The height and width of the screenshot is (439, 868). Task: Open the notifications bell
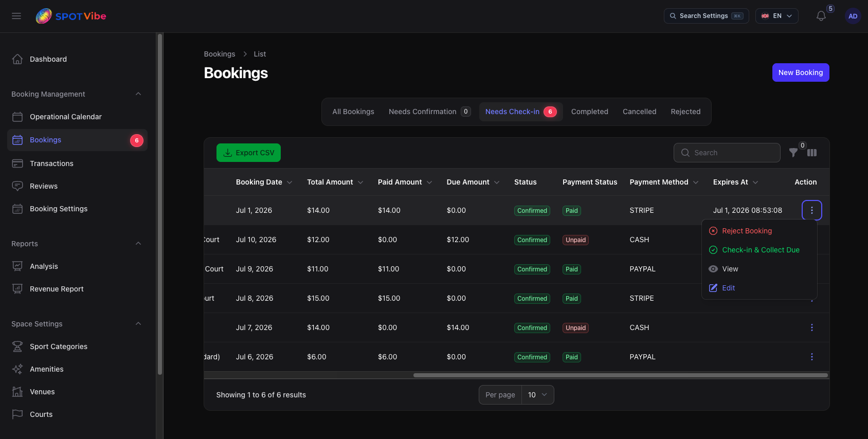(x=821, y=16)
